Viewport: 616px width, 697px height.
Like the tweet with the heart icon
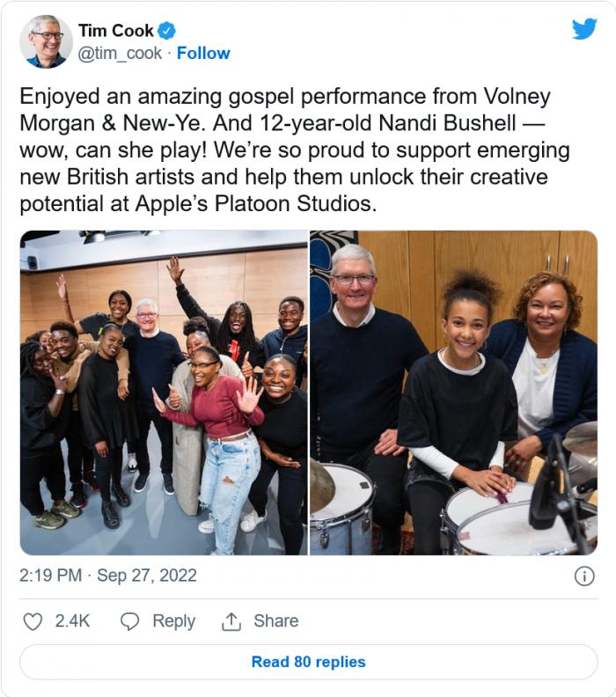tap(33, 621)
